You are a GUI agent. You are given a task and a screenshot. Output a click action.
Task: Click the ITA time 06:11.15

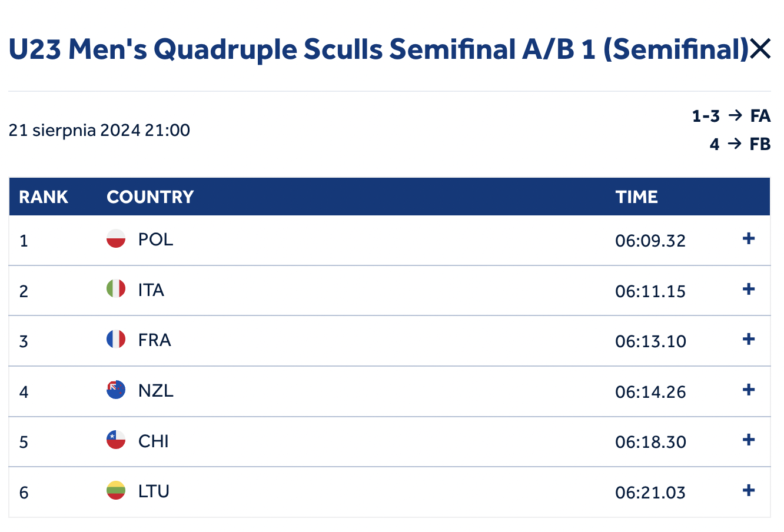click(x=650, y=291)
